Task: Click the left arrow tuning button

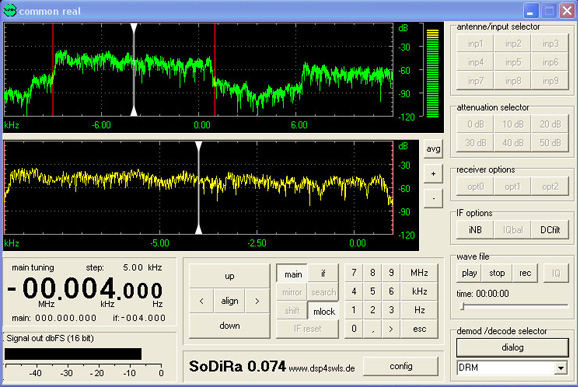Action: 201,301
